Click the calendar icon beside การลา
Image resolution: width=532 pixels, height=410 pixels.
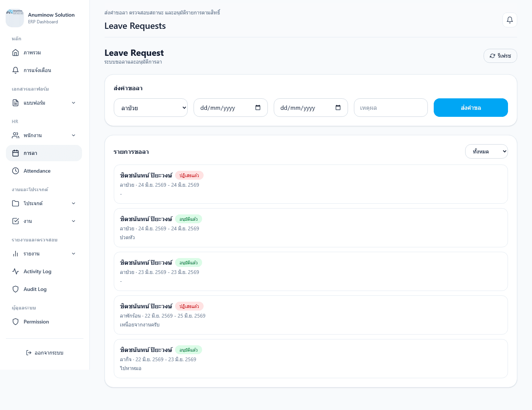(x=16, y=153)
